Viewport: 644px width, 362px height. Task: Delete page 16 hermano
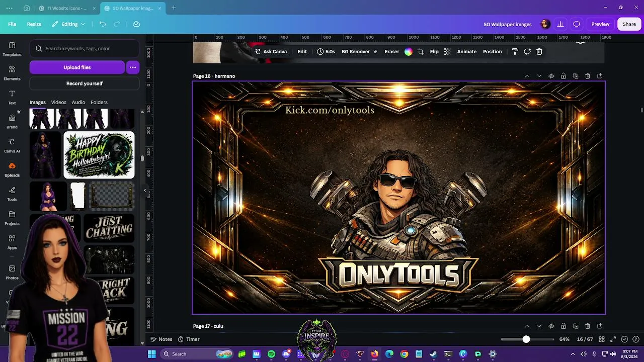pyautogui.click(x=588, y=76)
